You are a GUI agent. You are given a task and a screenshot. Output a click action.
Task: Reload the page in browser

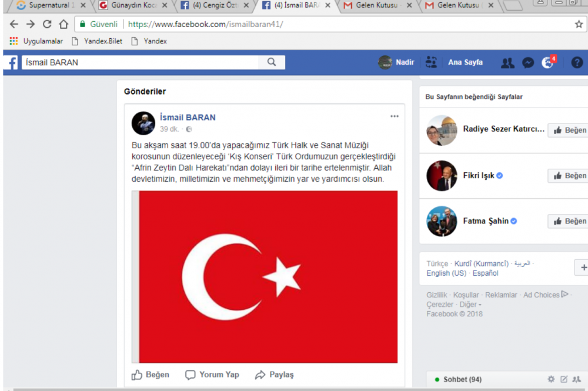(47, 25)
